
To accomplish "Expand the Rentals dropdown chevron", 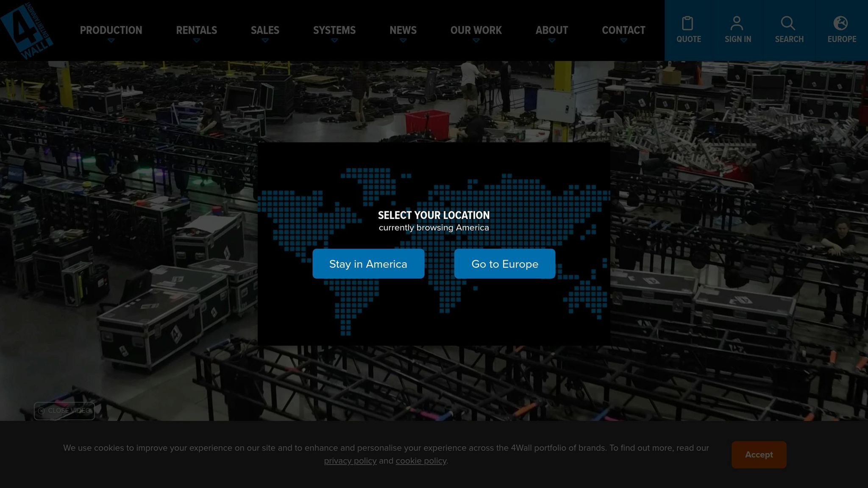I will click(196, 41).
